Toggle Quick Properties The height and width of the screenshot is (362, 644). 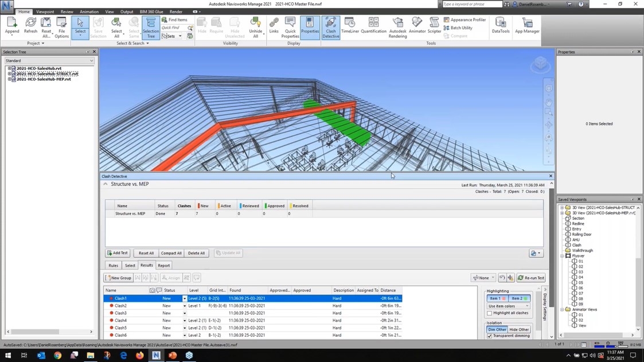[x=290, y=28]
